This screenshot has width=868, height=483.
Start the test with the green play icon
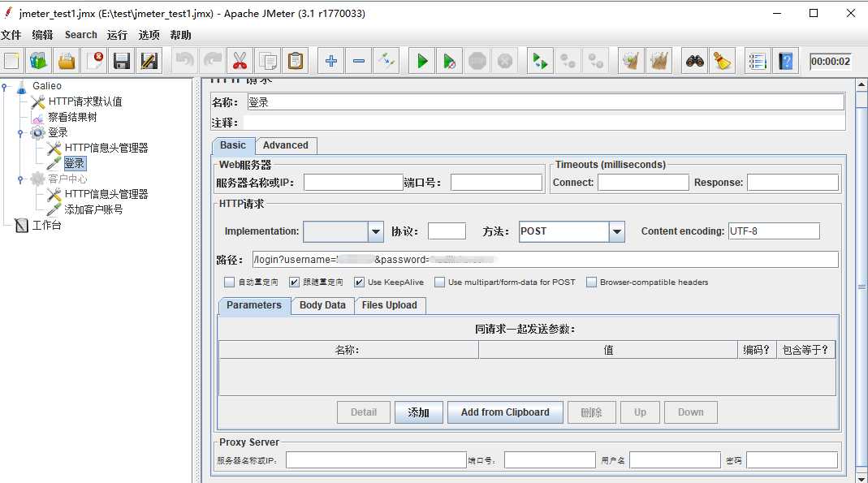coord(422,61)
